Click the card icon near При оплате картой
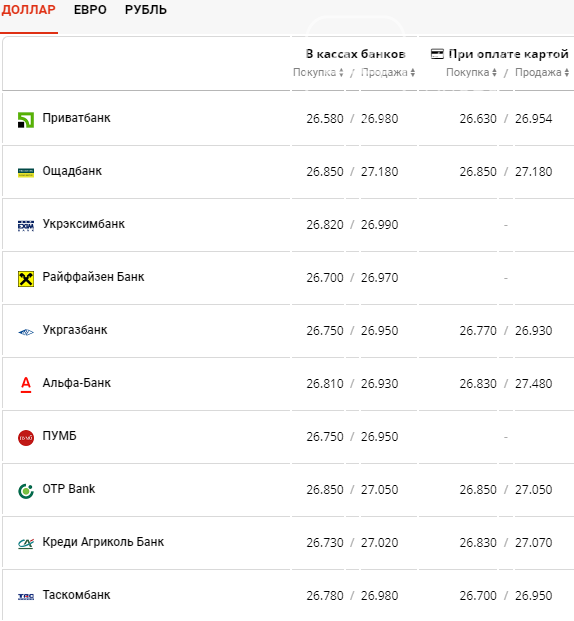This screenshot has width=574, height=621. (437, 54)
